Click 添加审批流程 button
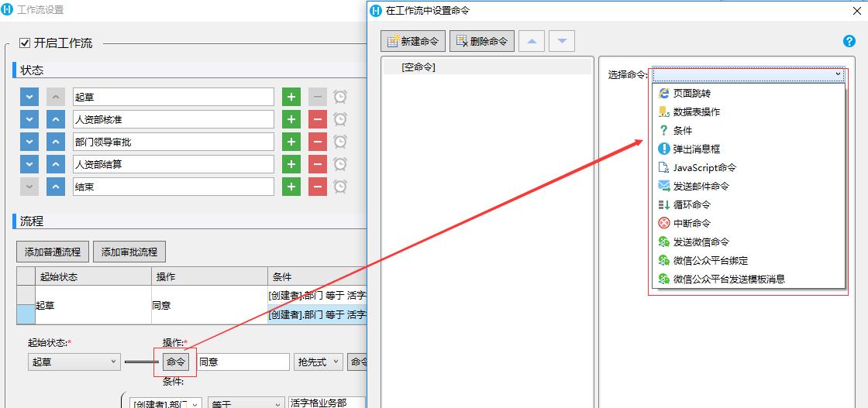868x408 pixels. click(x=129, y=252)
